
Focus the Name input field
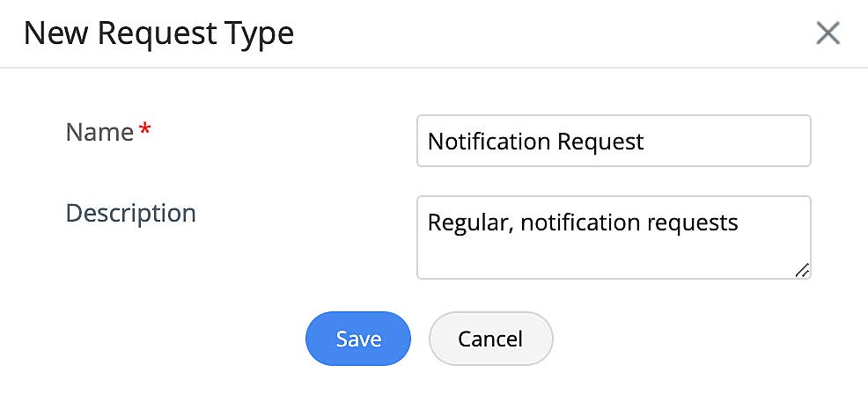[x=613, y=141]
